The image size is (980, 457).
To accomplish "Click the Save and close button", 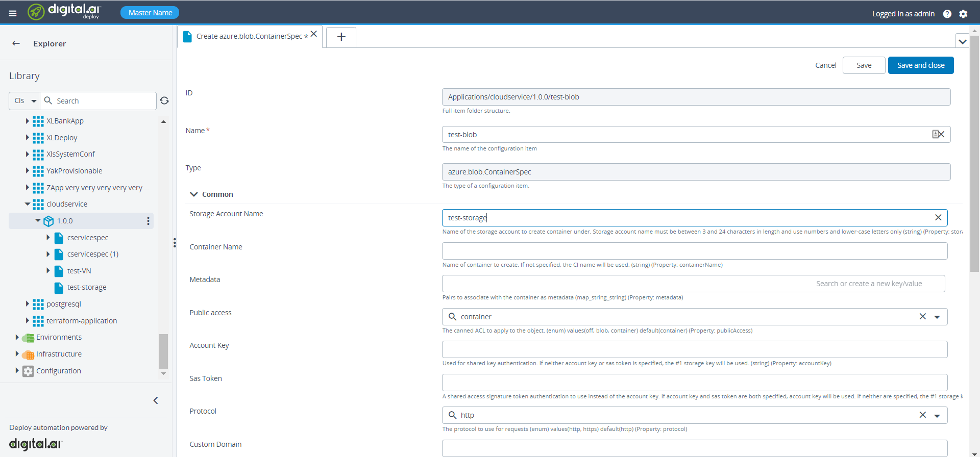I will (920, 65).
